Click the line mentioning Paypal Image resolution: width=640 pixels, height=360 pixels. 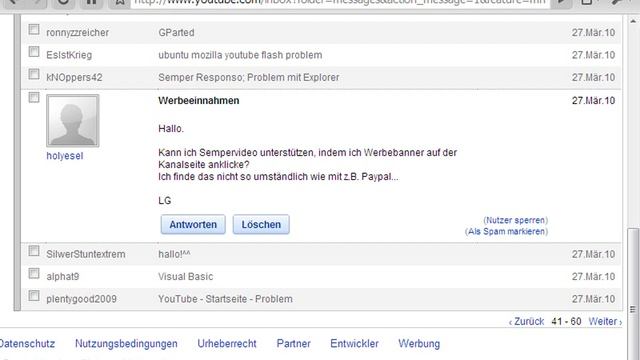click(278, 177)
